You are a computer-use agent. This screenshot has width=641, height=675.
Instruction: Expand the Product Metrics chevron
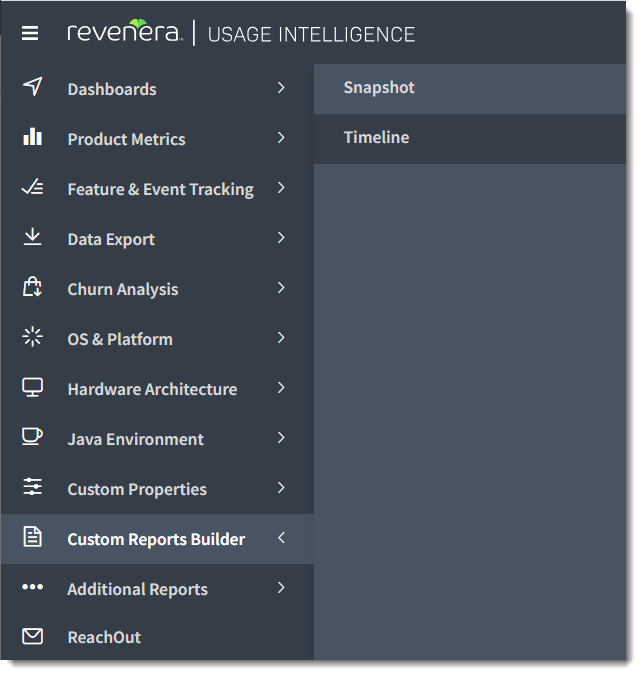tap(281, 138)
